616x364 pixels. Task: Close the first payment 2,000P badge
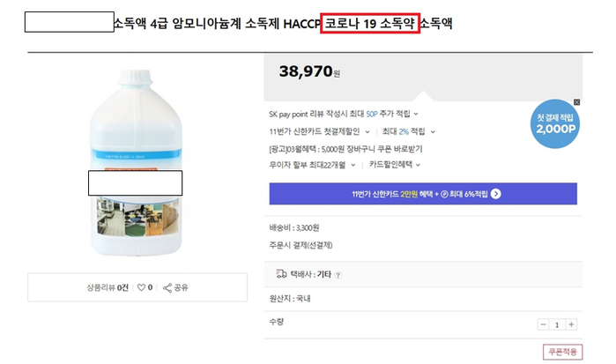click(576, 102)
